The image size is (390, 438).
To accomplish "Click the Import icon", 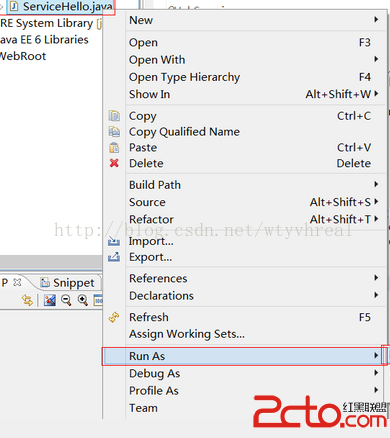I will tap(114, 241).
